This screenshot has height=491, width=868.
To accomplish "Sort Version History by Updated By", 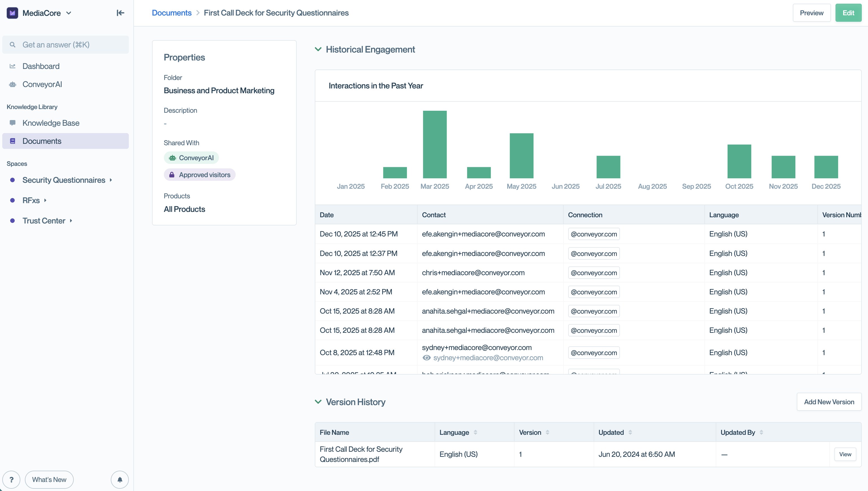I will (761, 432).
